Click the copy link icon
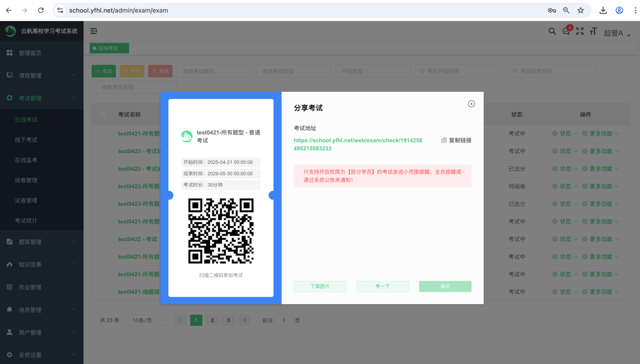This screenshot has width=640, height=364. (x=444, y=140)
